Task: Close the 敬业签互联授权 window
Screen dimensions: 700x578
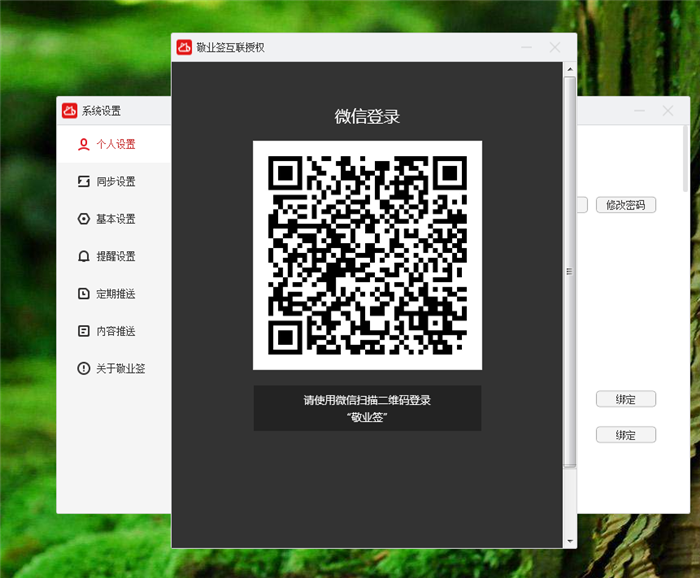Action: tap(555, 47)
